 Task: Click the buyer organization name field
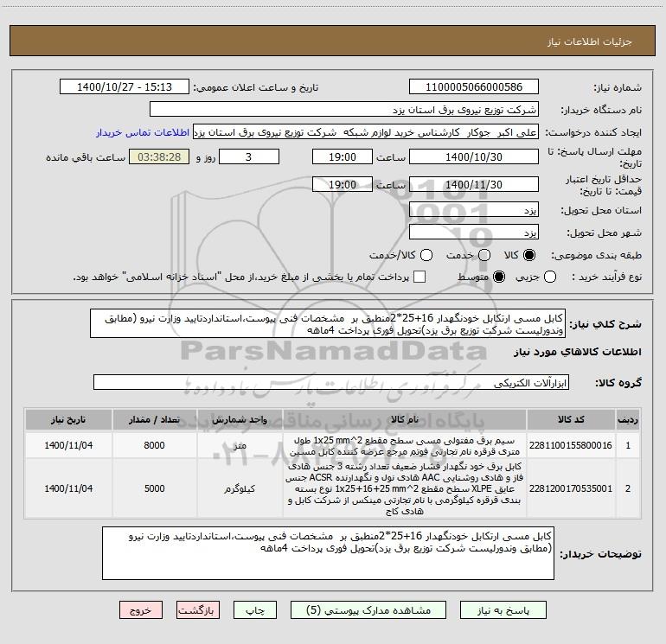pyautogui.click(x=344, y=109)
